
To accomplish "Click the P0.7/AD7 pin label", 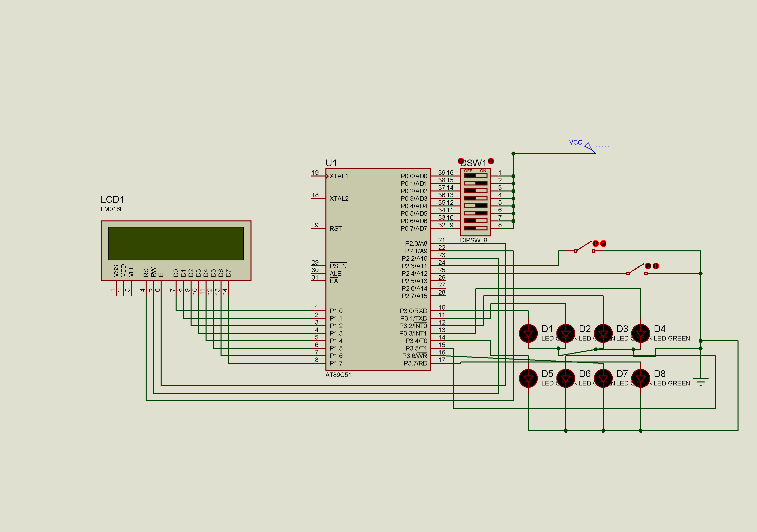I will click(414, 228).
